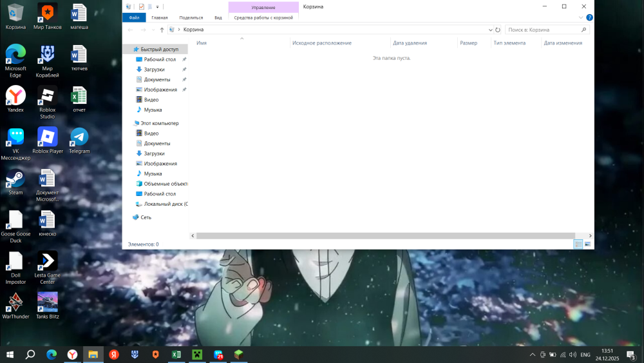Screen dimensions: 644x363
Task: Open Explorer help question mark icon
Action: (589, 17)
